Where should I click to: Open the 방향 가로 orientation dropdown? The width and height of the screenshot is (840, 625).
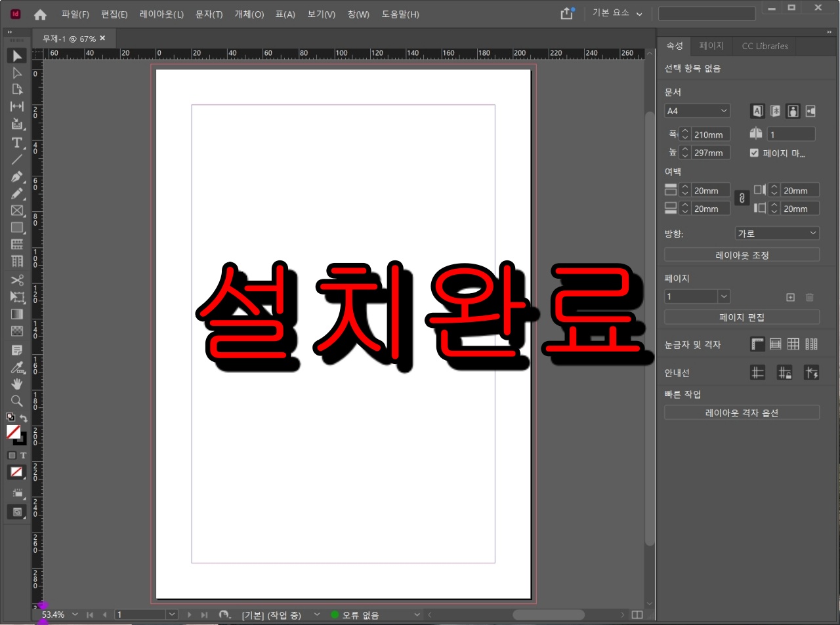point(777,233)
